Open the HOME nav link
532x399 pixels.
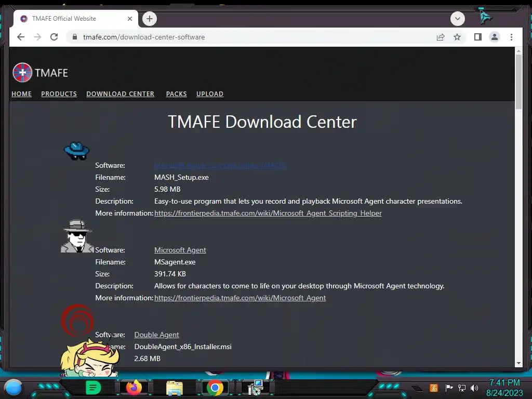(21, 94)
